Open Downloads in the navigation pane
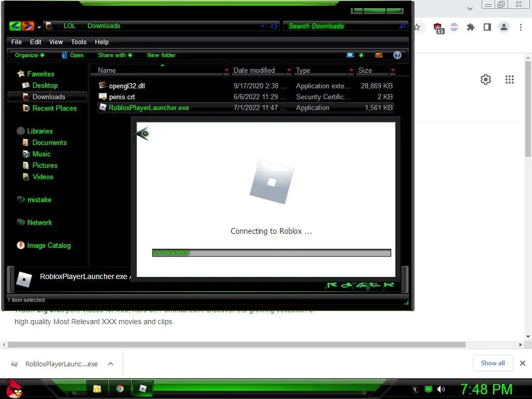 point(48,97)
